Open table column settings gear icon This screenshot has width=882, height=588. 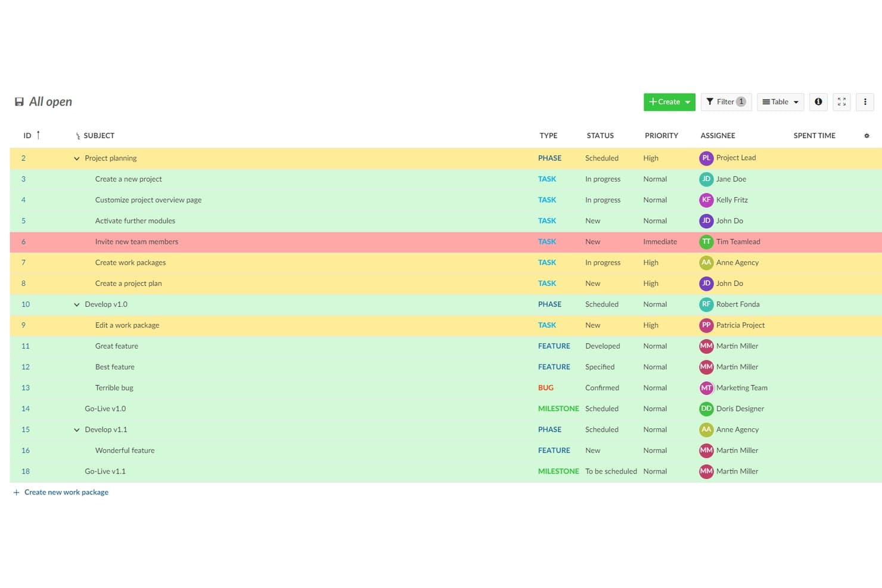click(x=867, y=136)
